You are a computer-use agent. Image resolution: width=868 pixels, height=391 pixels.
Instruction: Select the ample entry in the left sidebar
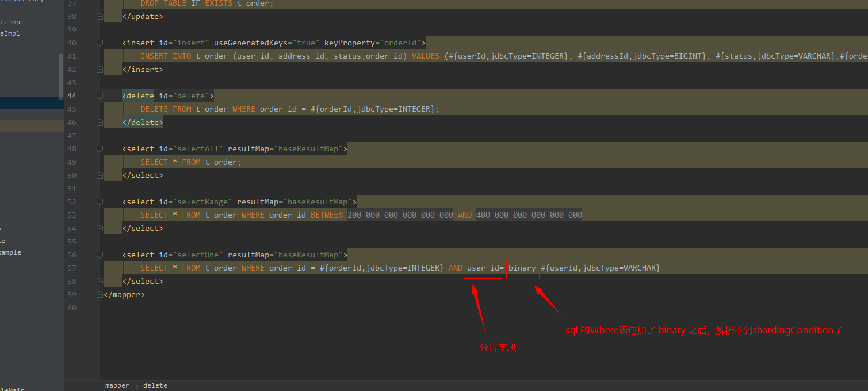[x=11, y=252]
